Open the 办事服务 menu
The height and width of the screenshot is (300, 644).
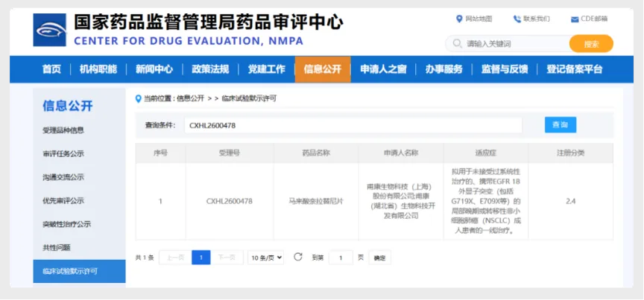coord(444,69)
